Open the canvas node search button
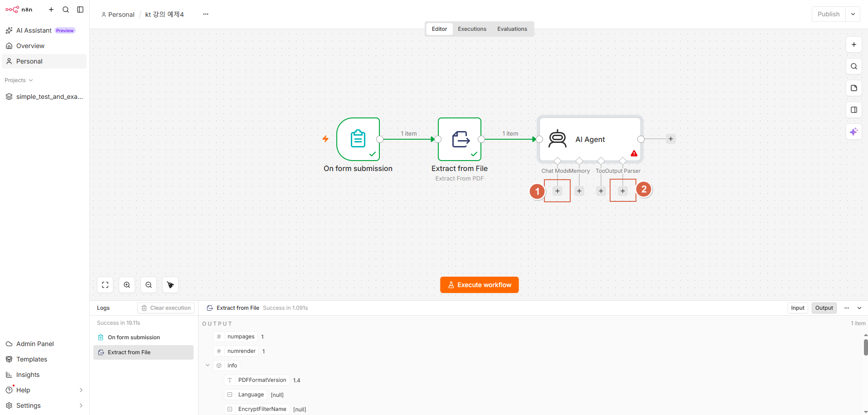 [x=854, y=66]
